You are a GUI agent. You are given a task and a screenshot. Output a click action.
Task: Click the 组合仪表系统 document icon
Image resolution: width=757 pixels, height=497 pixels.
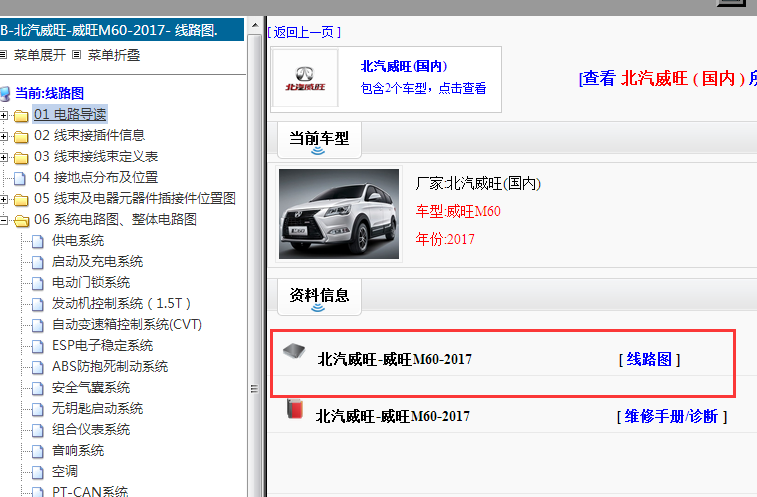38,430
